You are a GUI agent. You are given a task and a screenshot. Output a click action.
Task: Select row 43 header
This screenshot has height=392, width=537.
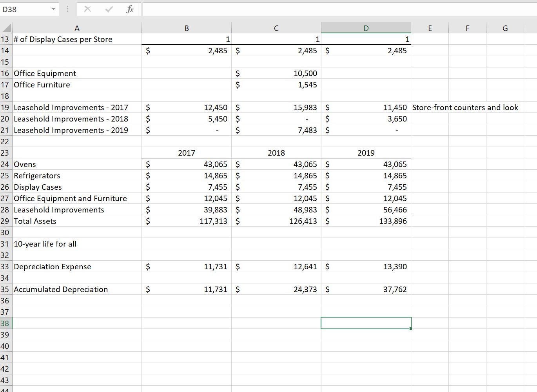tap(5, 380)
